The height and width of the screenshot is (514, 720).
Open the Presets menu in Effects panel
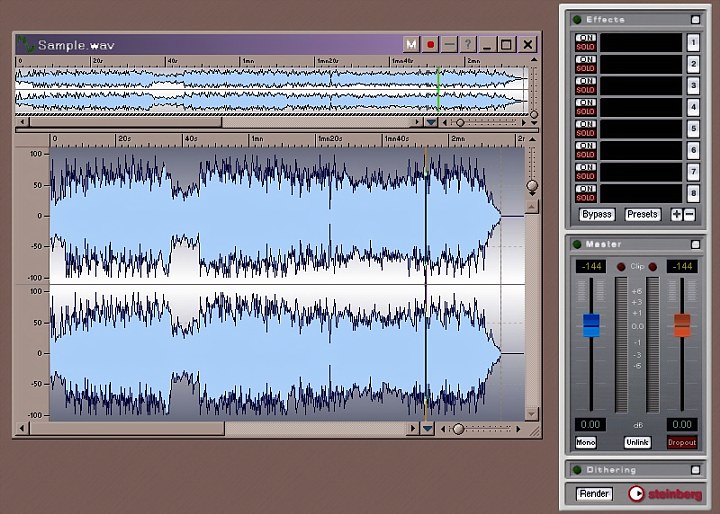coord(642,215)
